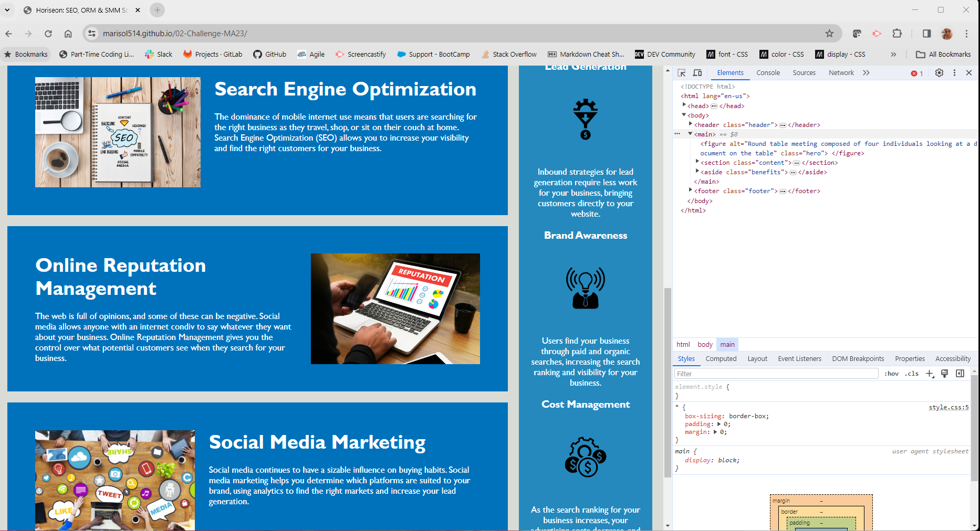Image resolution: width=980 pixels, height=531 pixels.
Task: Go forward to the next page
Action: click(x=28, y=34)
